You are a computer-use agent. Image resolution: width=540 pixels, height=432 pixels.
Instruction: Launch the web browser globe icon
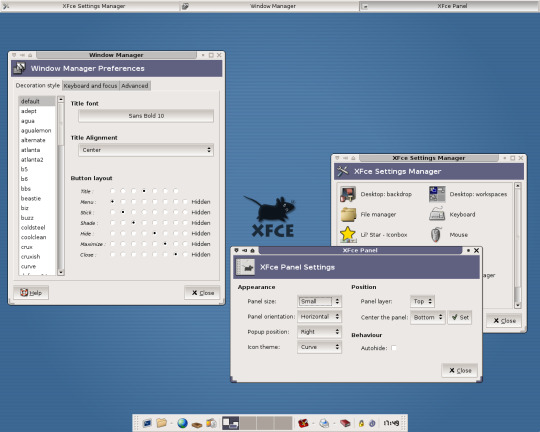coord(182,423)
